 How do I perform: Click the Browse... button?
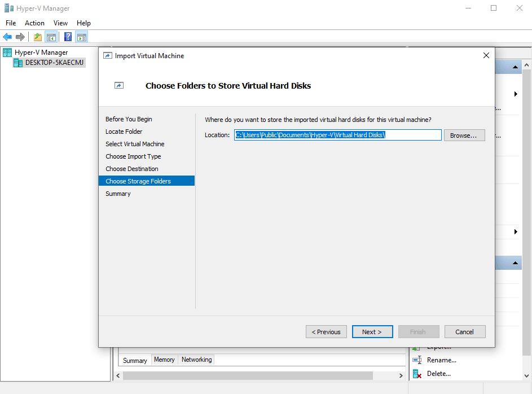pyautogui.click(x=464, y=135)
